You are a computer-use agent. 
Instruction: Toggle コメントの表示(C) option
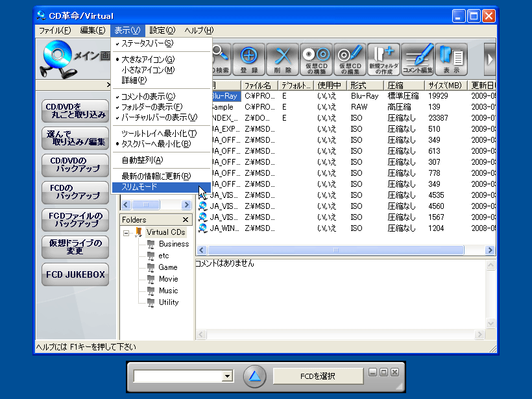coord(162,97)
